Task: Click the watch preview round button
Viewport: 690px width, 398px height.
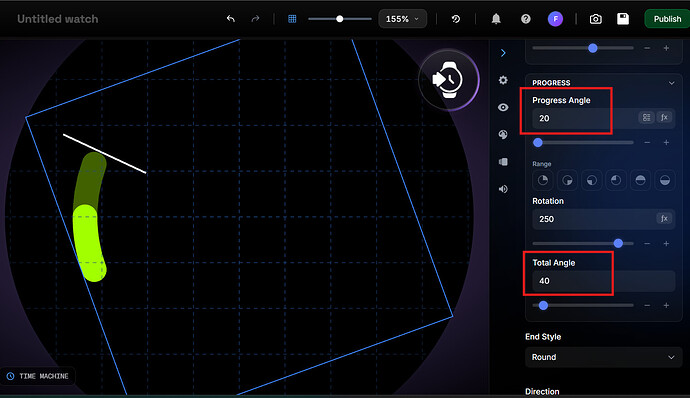Action: tap(448, 80)
